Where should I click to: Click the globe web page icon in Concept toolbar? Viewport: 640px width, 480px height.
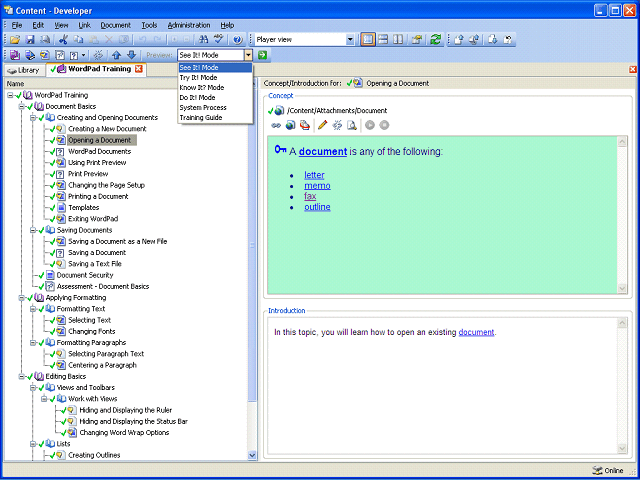click(290, 125)
